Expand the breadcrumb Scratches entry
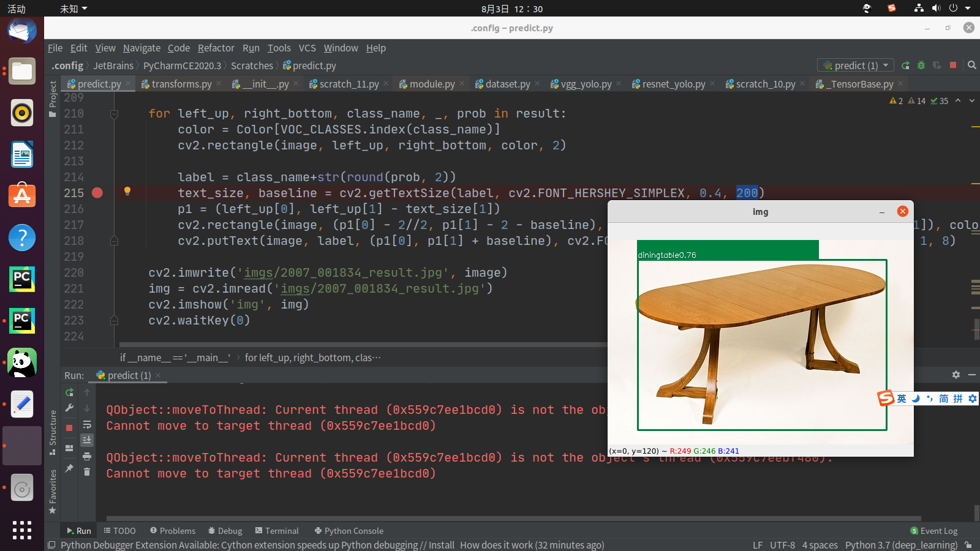Screen dimensions: 980x551 pyautogui.click(x=252, y=66)
